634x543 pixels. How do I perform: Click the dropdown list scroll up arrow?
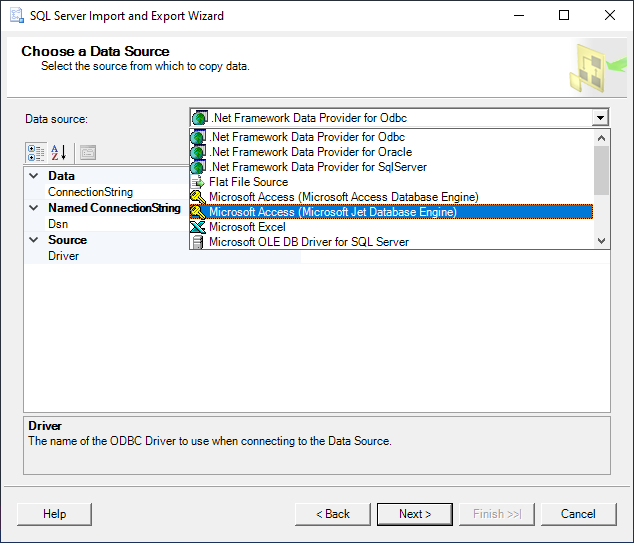[601, 138]
